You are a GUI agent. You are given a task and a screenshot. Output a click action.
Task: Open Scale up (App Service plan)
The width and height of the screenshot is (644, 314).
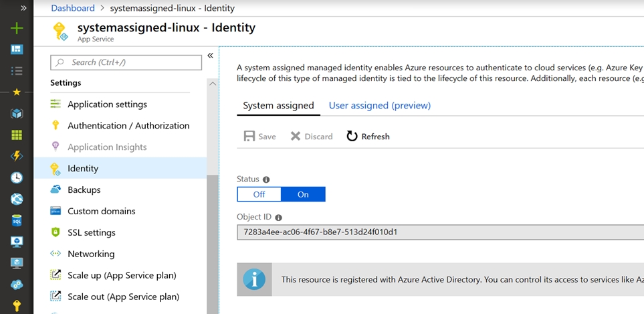[x=122, y=275]
